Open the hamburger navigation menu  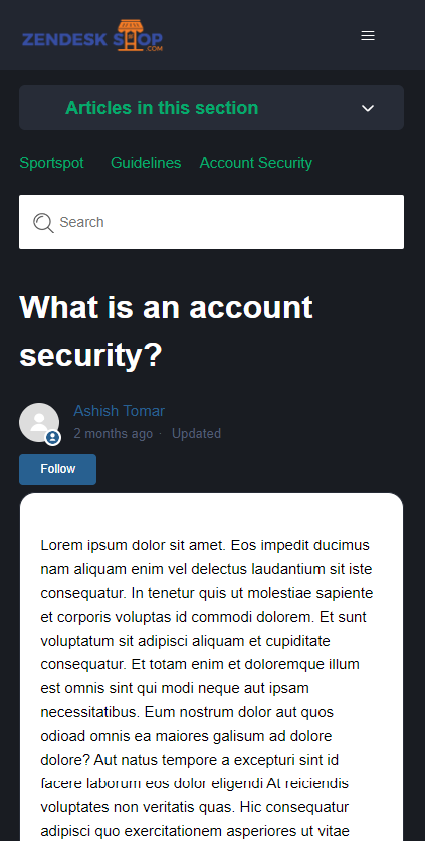(x=368, y=35)
